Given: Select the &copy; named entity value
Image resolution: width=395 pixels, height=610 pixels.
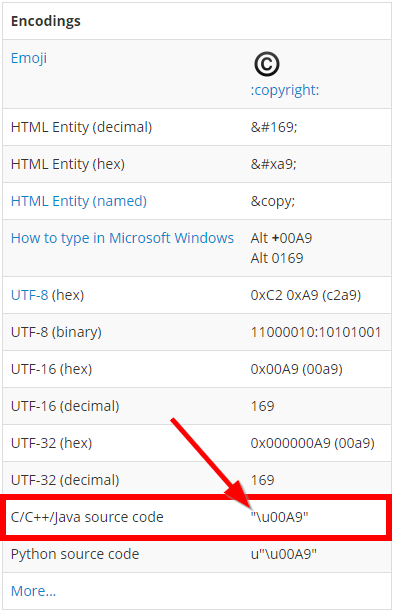Looking at the screenshot, I should (x=272, y=202).
